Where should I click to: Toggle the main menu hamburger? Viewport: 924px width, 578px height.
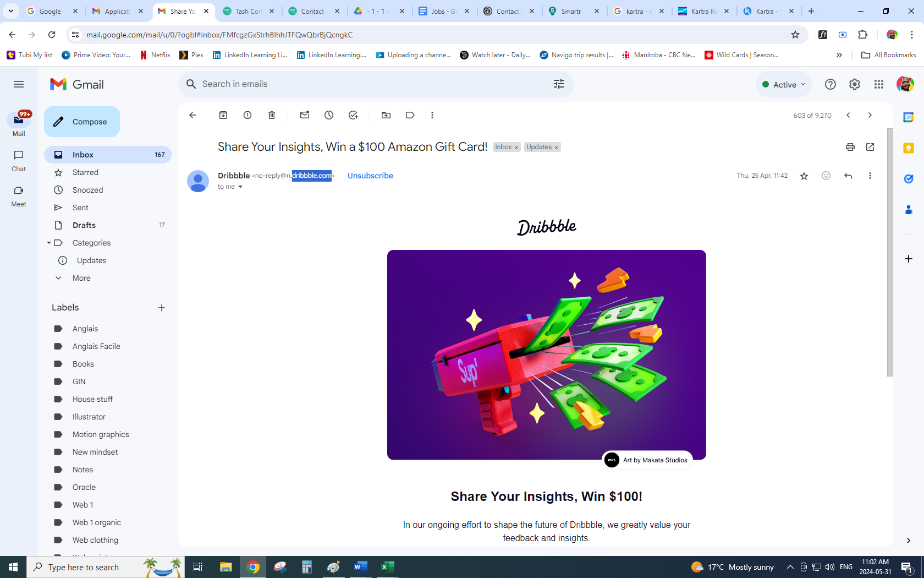19,84
